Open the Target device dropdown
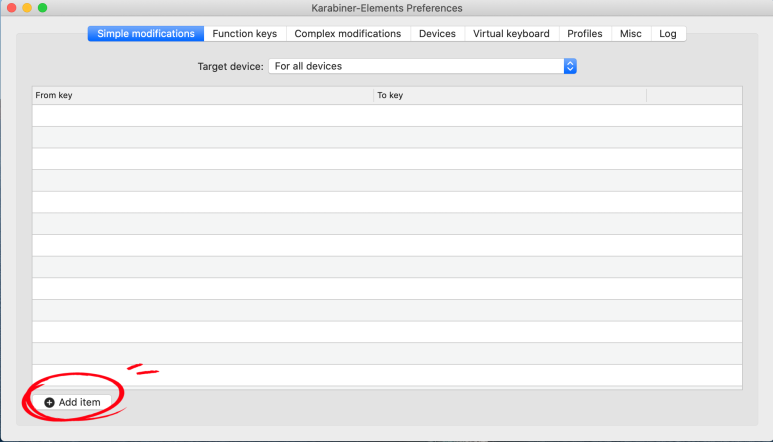This screenshot has width=773, height=442. 422,66
